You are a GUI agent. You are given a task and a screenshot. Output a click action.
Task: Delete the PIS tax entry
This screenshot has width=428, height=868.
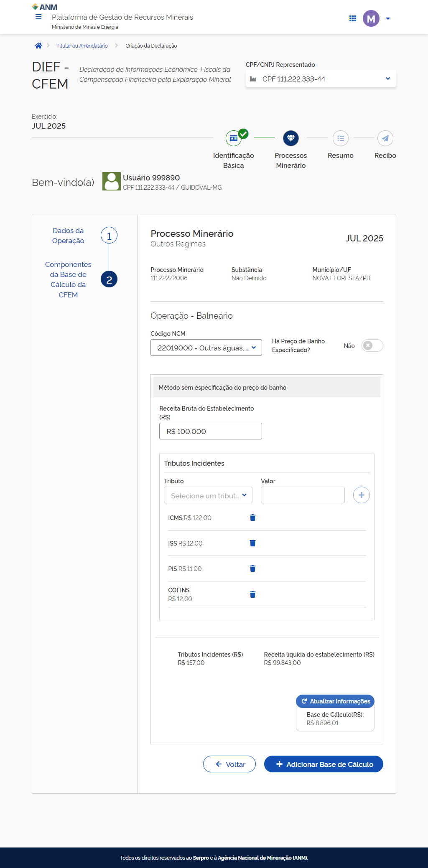tap(252, 569)
